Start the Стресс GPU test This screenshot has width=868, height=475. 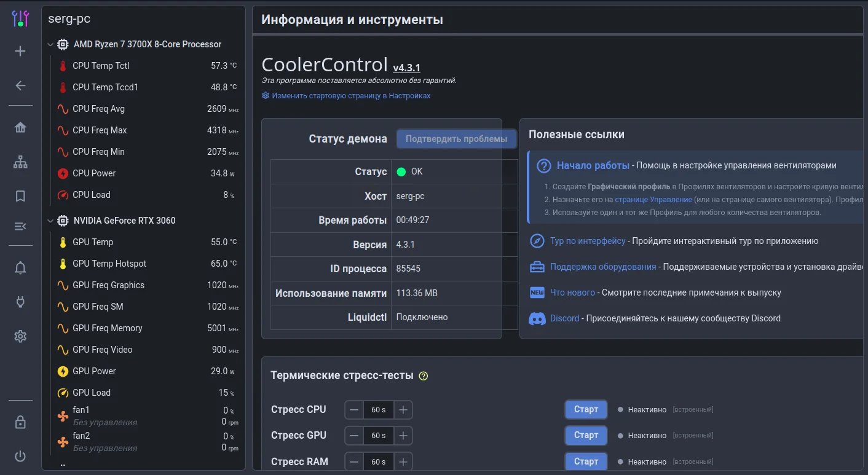tap(586, 435)
